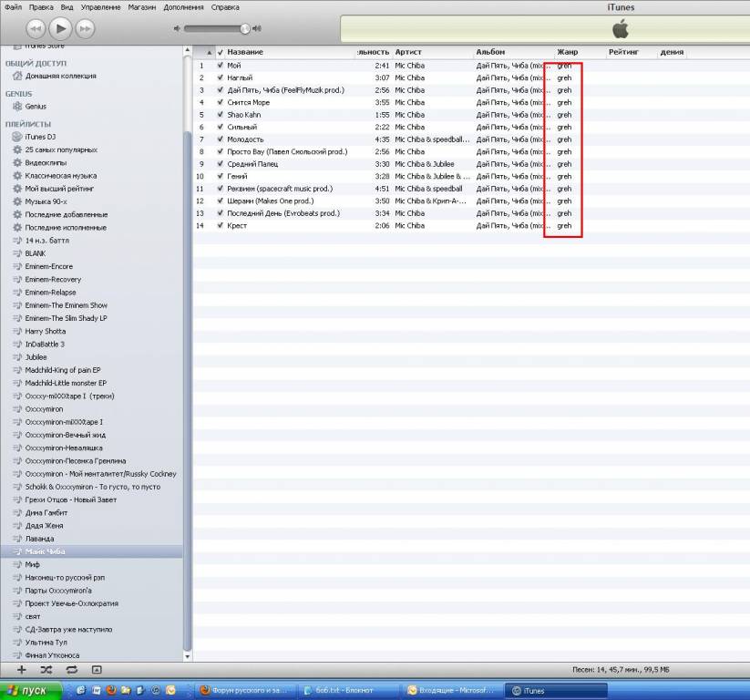Select playlist Madchild-King of pain EP
This screenshot has width=750, height=700.
[x=63, y=370]
